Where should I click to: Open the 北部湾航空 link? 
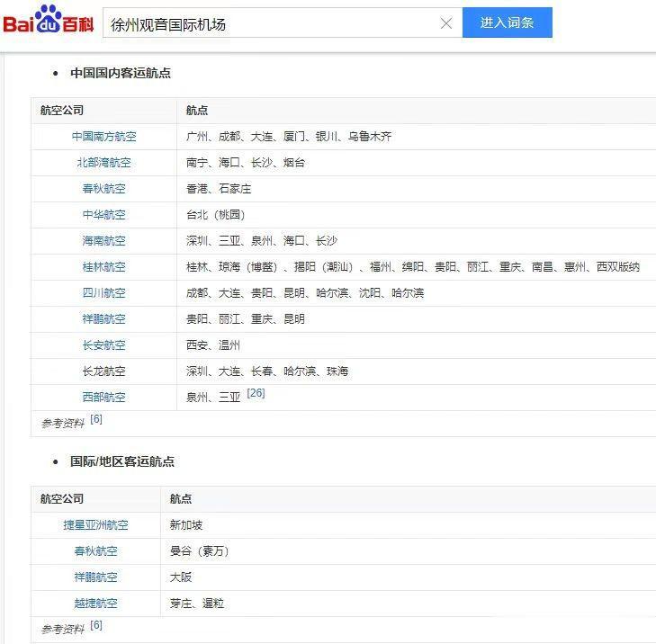click(103, 163)
